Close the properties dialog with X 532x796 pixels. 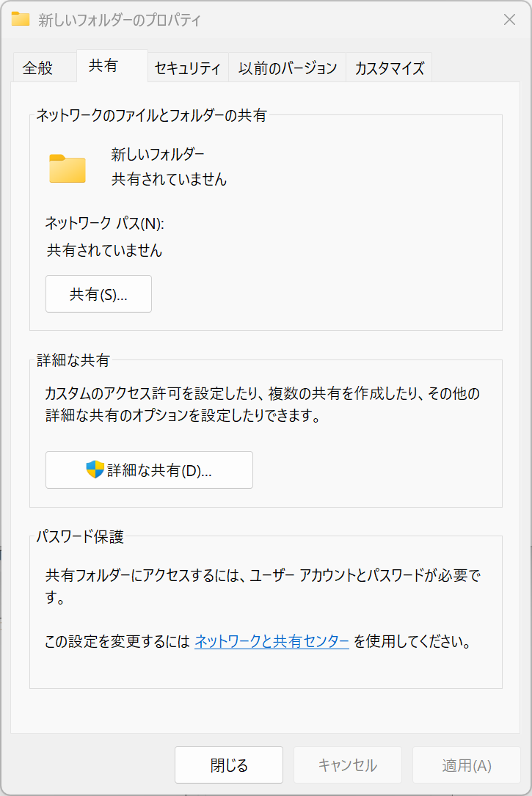point(509,20)
